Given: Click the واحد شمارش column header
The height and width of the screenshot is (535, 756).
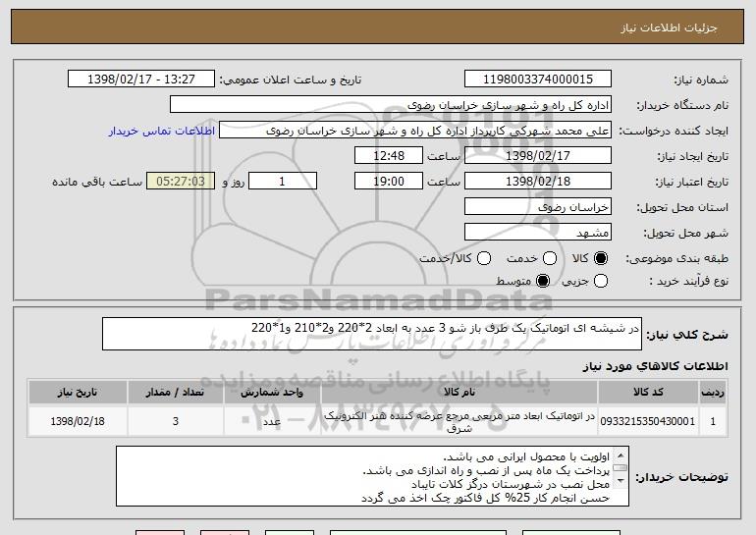Looking at the screenshot, I should pyautogui.click(x=272, y=393).
